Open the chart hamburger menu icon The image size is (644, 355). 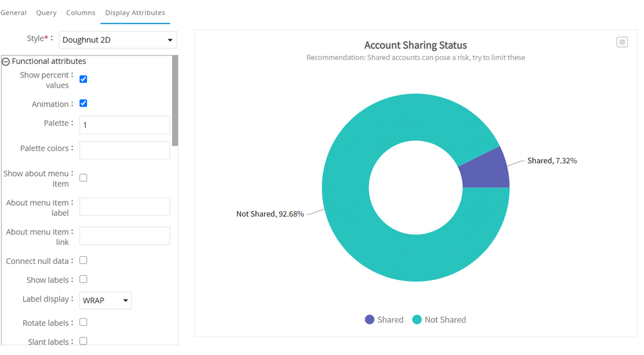click(621, 42)
